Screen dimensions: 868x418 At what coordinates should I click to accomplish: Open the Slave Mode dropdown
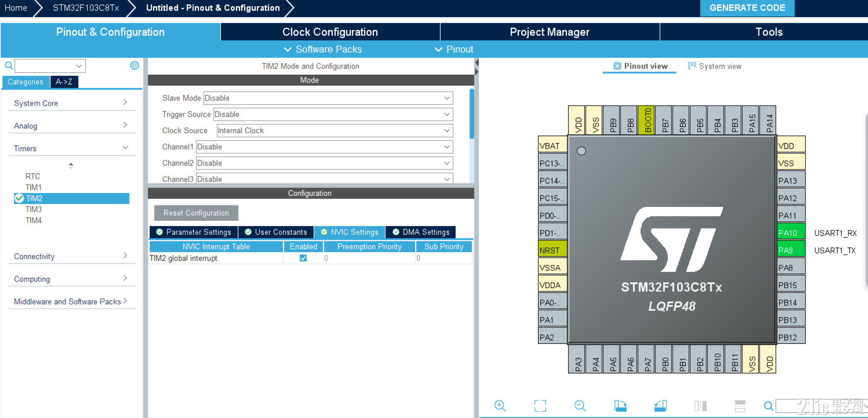pyautogui.click(x=328, y=98)
